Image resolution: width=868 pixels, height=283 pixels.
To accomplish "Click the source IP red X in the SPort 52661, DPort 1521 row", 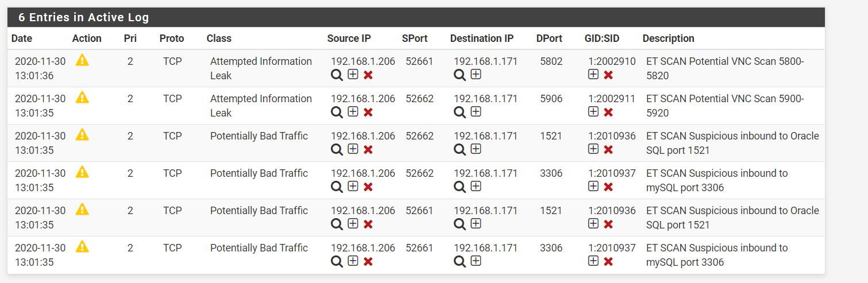I will click(x=368, y=224).
